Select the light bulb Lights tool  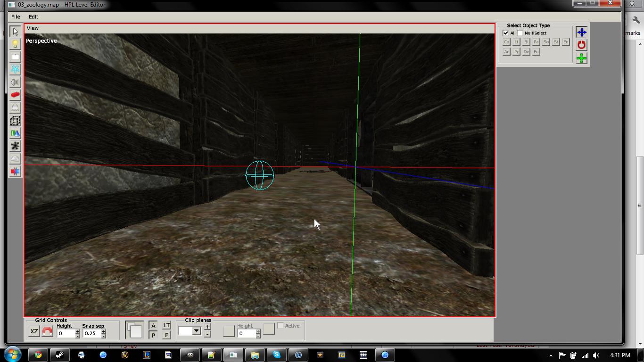pos(15,44)
